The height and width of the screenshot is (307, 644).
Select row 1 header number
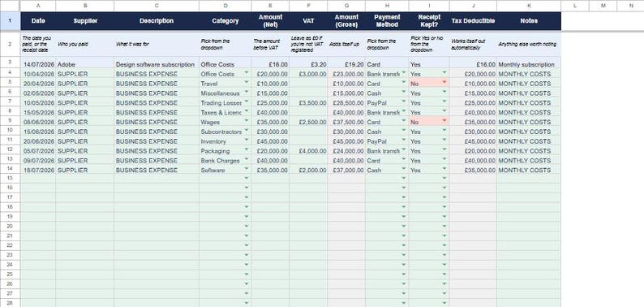click(x=10, y=21)
